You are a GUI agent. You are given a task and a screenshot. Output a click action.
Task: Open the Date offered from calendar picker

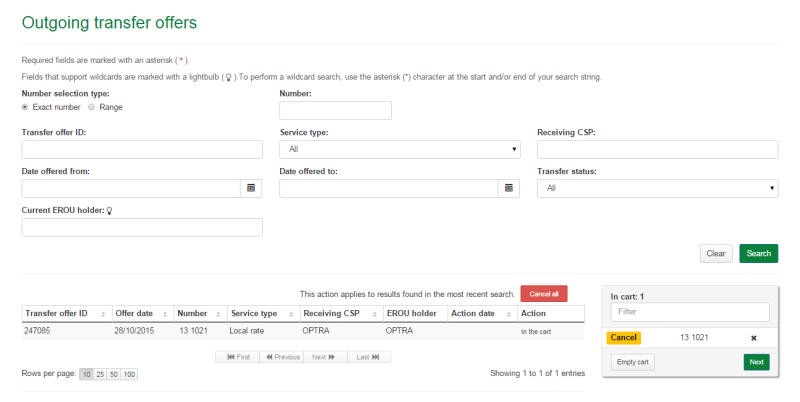coord(251,188)
